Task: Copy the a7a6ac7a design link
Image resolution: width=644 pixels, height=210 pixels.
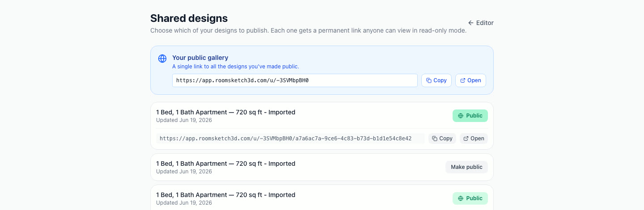Action: pyautogui.click(x=442, y=139)
